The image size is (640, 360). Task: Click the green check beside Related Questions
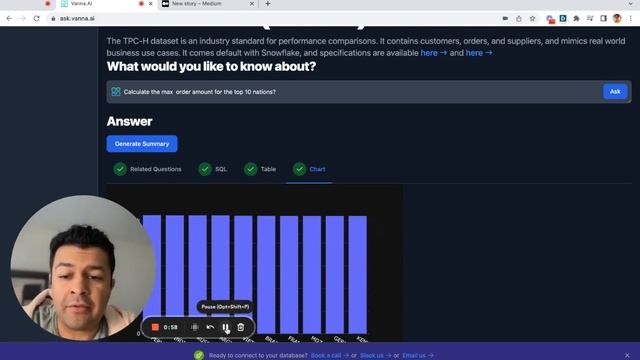(x=120, y=169)
